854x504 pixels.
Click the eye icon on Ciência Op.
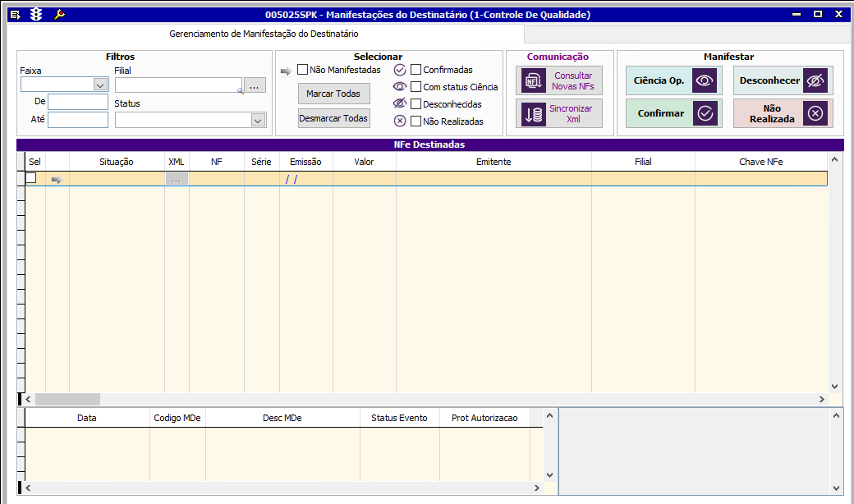[705, 80]
